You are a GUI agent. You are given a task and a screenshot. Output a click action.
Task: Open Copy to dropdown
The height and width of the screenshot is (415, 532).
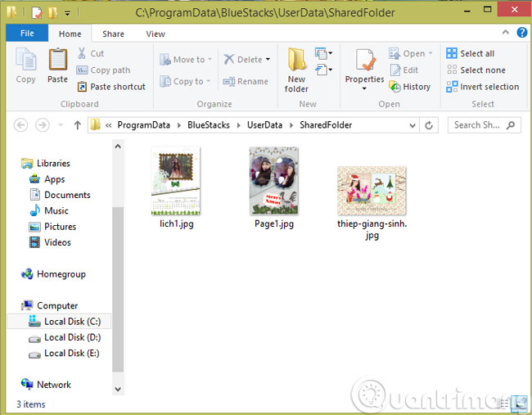[x=185, y=81]
